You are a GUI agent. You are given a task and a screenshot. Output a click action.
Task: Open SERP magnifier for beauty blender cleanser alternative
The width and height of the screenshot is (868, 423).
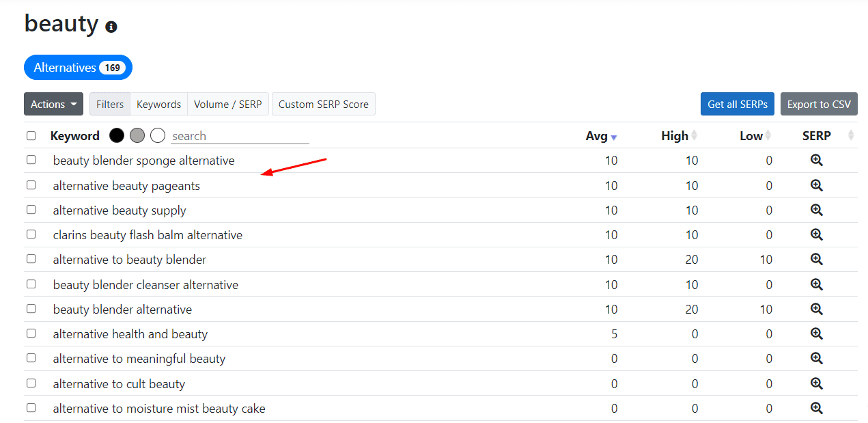point(816,284)
